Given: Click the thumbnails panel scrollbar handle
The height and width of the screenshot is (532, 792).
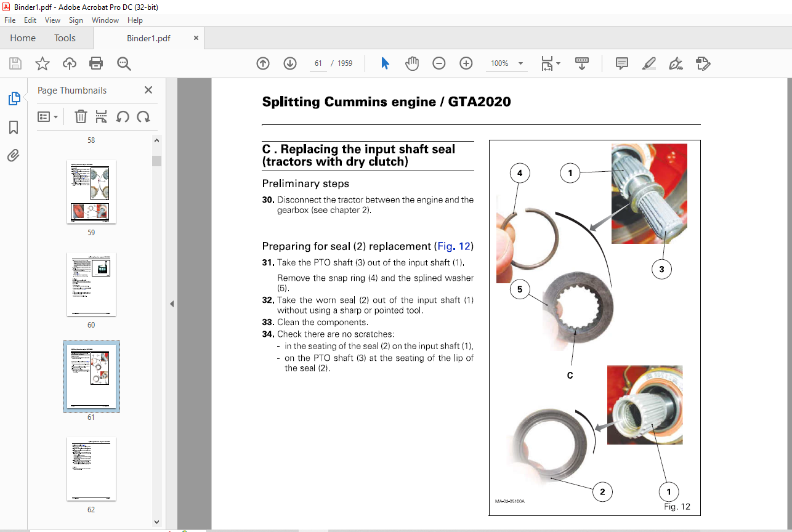Looking at the screenshot, I should [x=157, y=161].
